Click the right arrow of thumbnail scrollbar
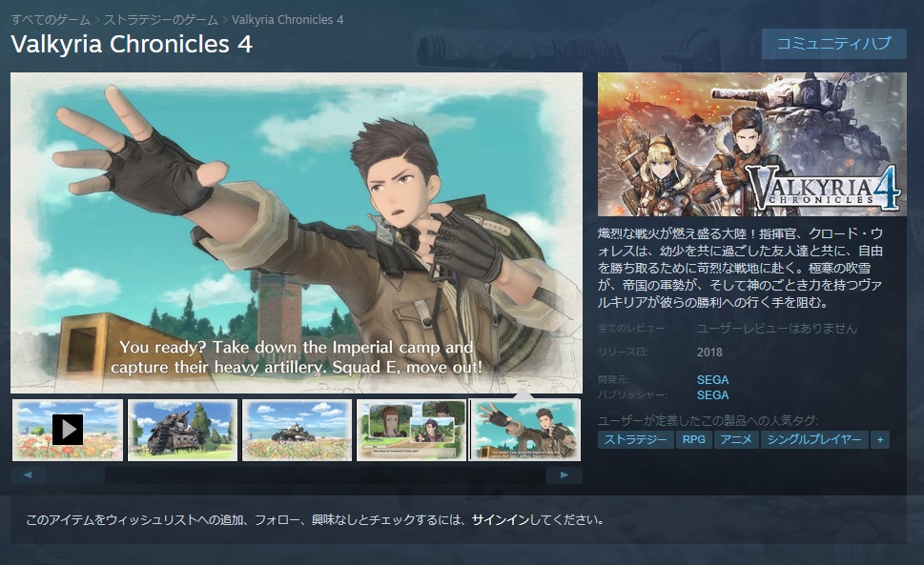924x565 pixels. click(x=564, y=474)
